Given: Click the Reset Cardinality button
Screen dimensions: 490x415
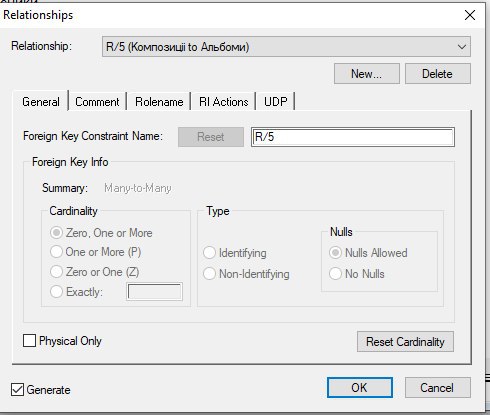Looking at the screenshot, I should coord(405,341).
